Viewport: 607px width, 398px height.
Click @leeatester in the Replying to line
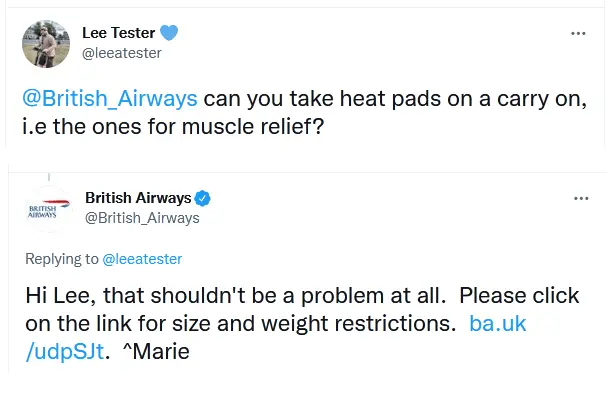(x=142, y=259)
